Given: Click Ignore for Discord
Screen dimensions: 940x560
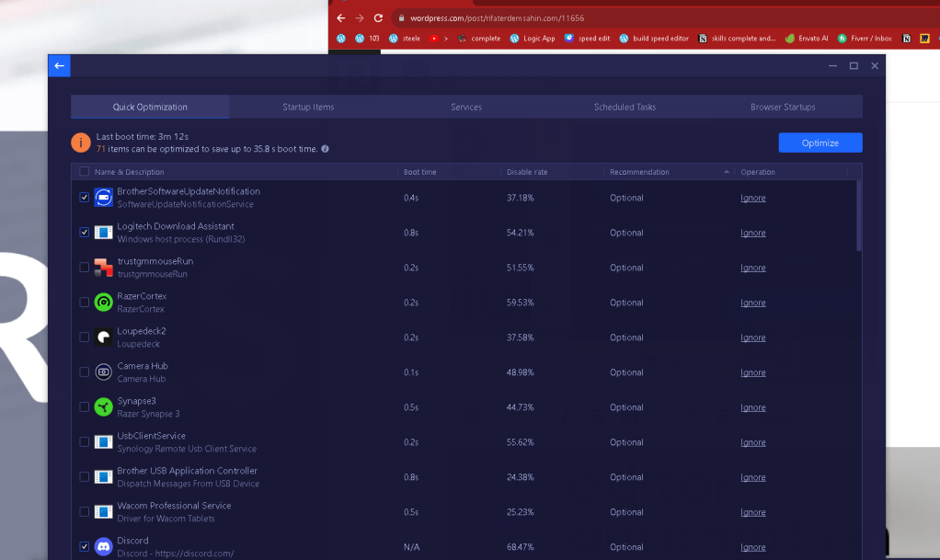Looking at the screenshot, I should [x=753, y=547].
